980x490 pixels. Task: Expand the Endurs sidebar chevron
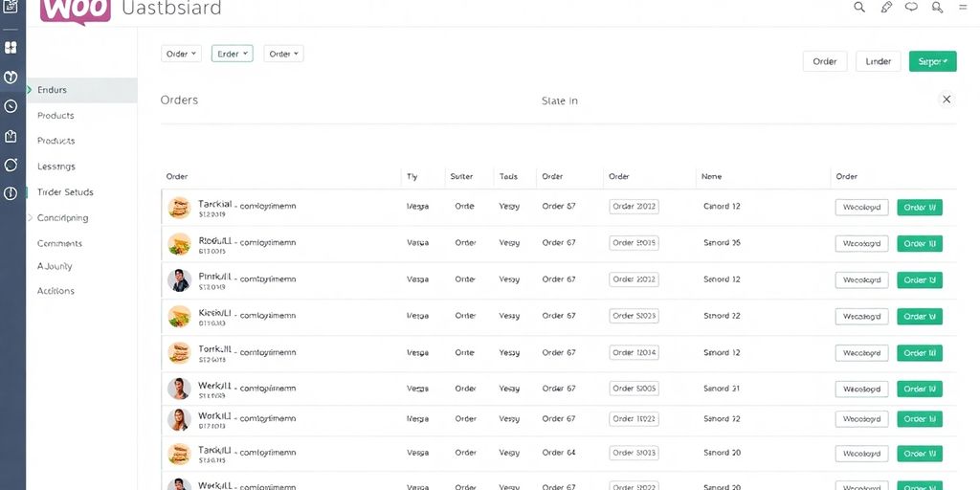point(30,90)
